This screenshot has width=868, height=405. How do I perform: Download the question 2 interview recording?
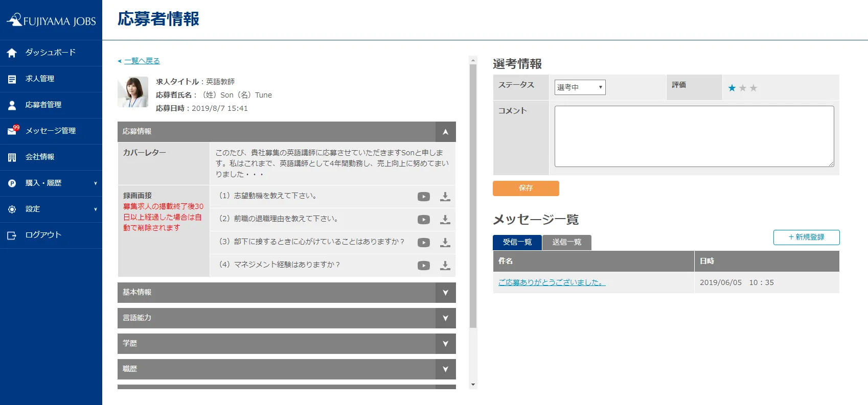coord(445,220)
